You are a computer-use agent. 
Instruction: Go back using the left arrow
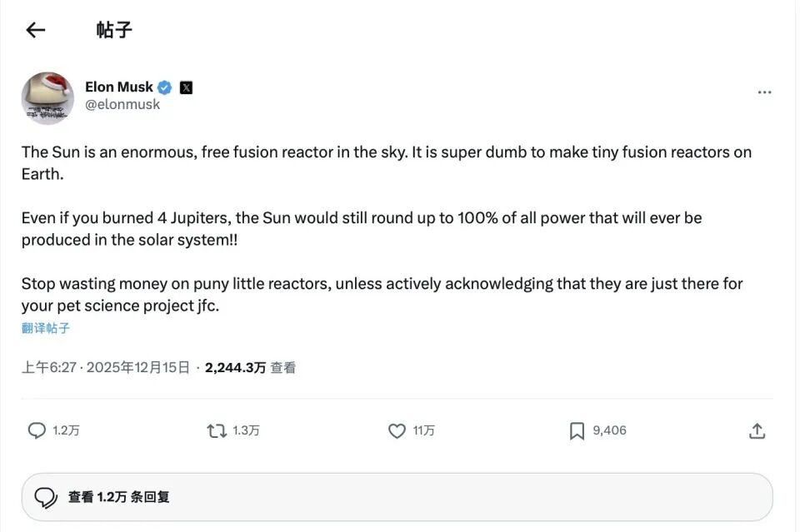click(35, 31)
